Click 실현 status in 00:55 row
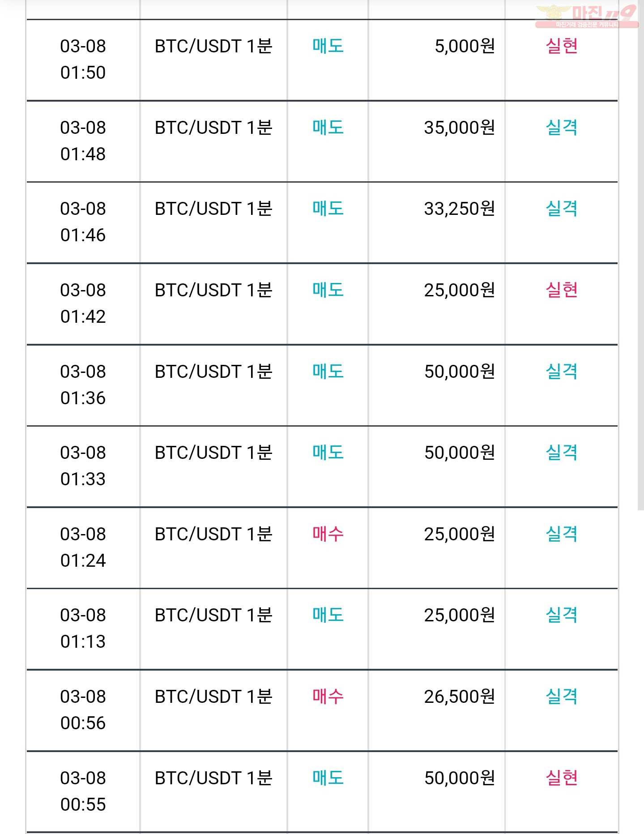The image size is (644, 834). click(x=562, y=778)
